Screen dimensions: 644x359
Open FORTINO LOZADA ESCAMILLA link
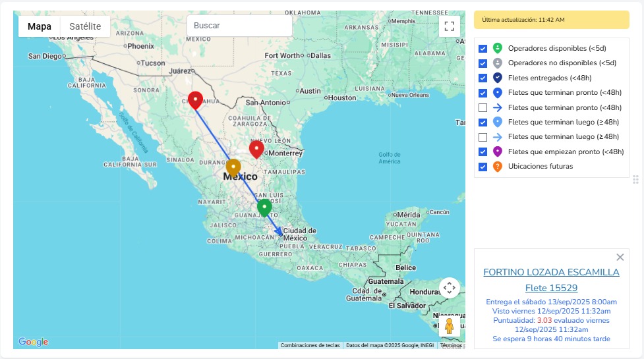coord(551,272)
